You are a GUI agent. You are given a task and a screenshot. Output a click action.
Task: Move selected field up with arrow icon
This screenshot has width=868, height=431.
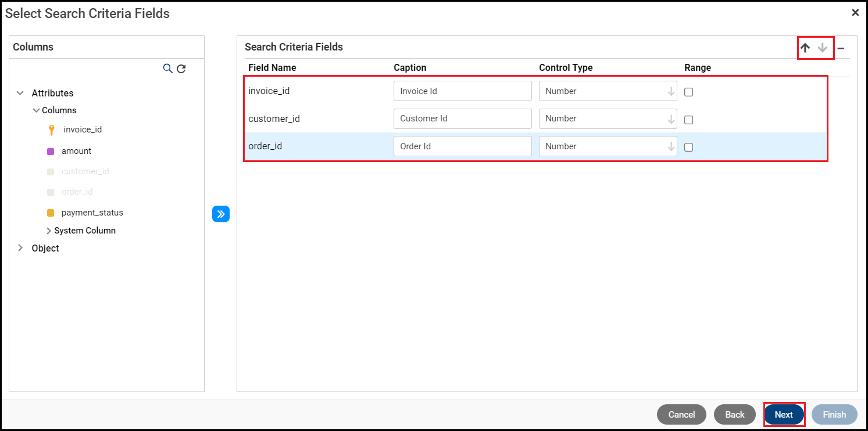805,48
